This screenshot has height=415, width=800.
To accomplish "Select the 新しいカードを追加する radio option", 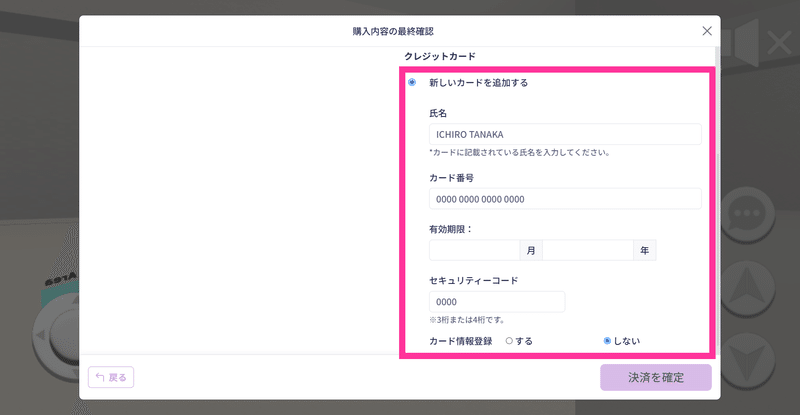I will 412,82.
